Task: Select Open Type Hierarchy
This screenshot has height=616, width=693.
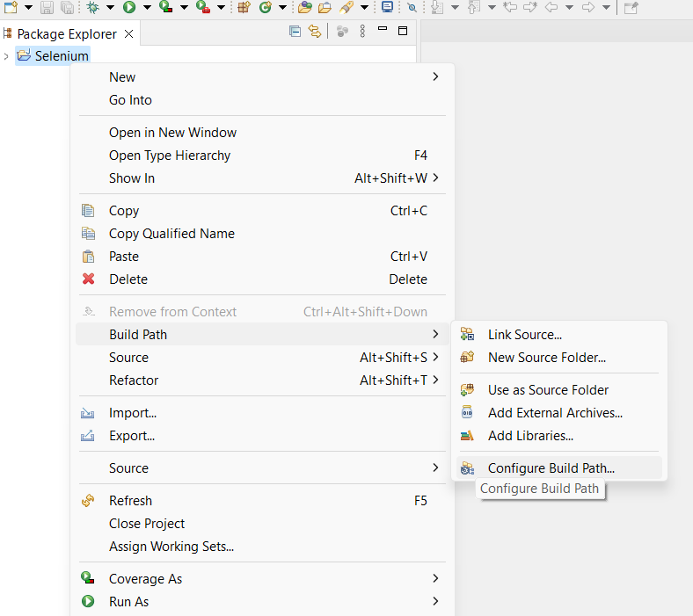Action: 262,156
